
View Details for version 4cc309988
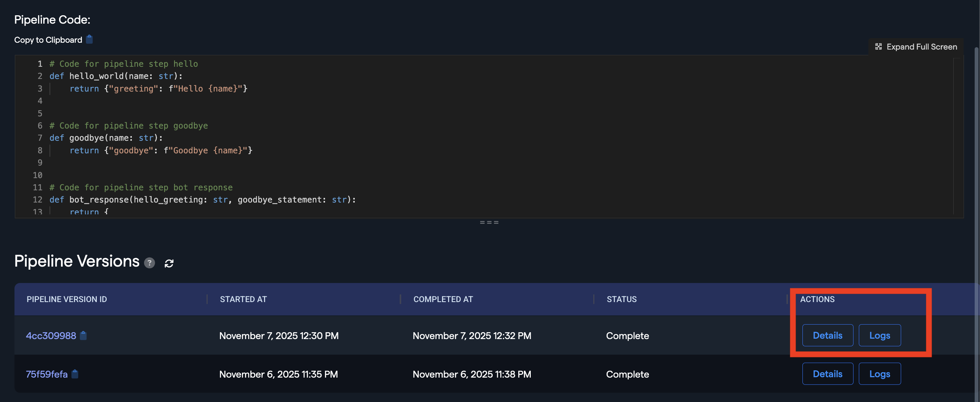(x=828, y=335)
